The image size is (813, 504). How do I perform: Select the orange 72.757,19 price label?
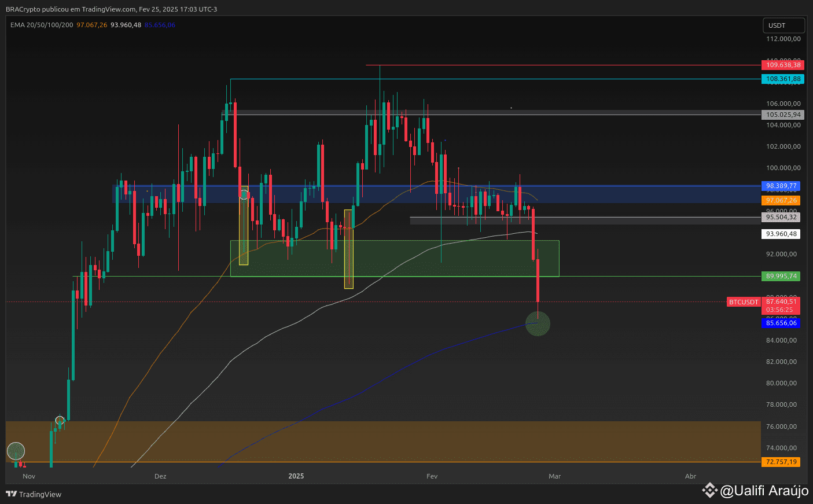click(781, 462)
